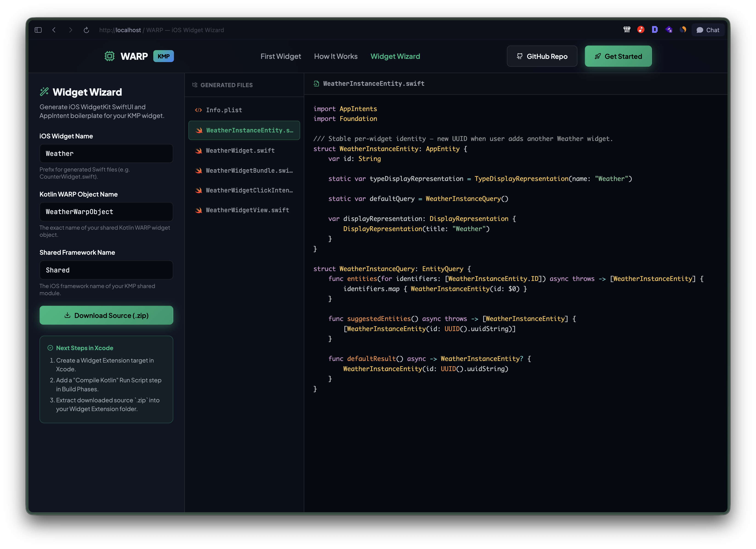756x549 pixels.
Task: Click the WARP brand name text
Action: tap(134, 56)
